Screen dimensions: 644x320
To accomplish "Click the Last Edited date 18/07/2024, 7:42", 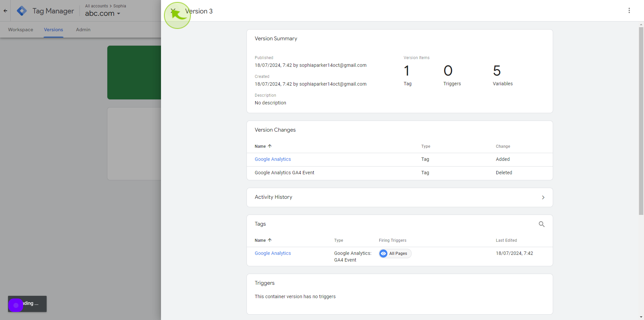I will coord(514,253).
